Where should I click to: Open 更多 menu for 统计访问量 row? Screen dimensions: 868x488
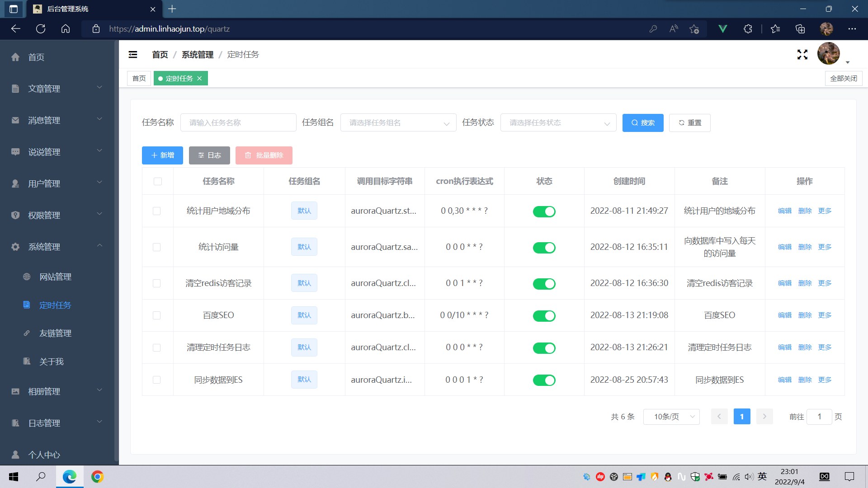click(825, 247)
